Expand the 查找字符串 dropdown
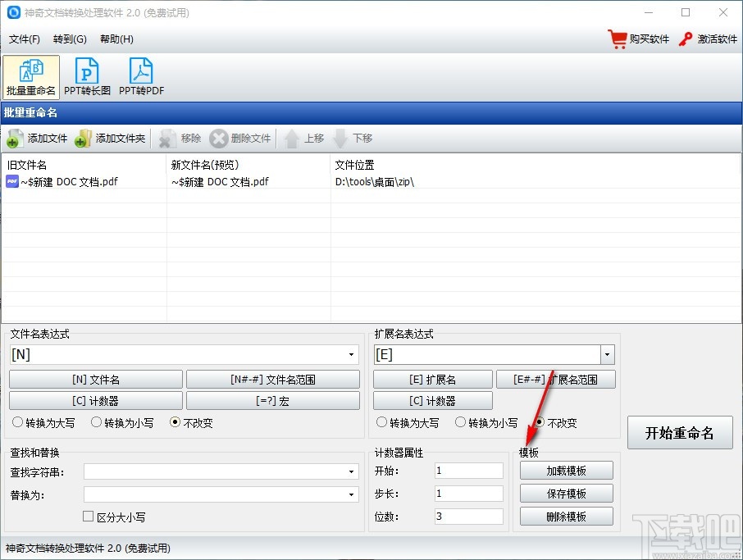 point(351,471)
